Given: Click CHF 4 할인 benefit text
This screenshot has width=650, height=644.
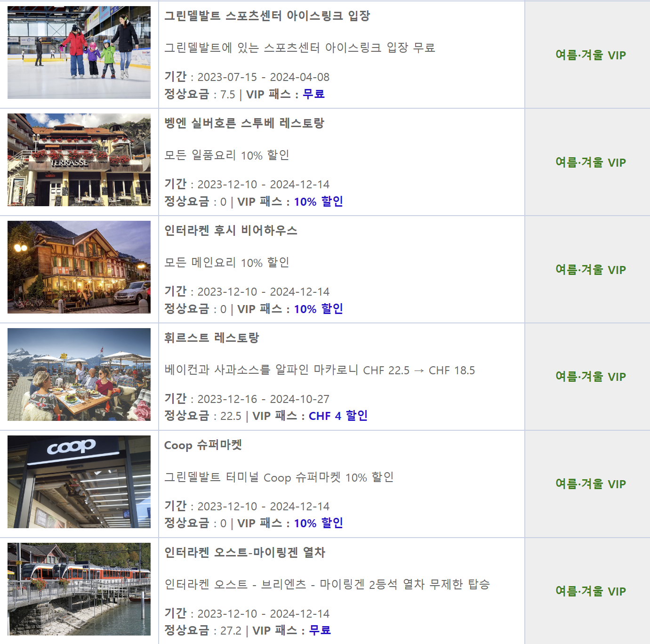Looking at the screenshot, I should (338, 416).
